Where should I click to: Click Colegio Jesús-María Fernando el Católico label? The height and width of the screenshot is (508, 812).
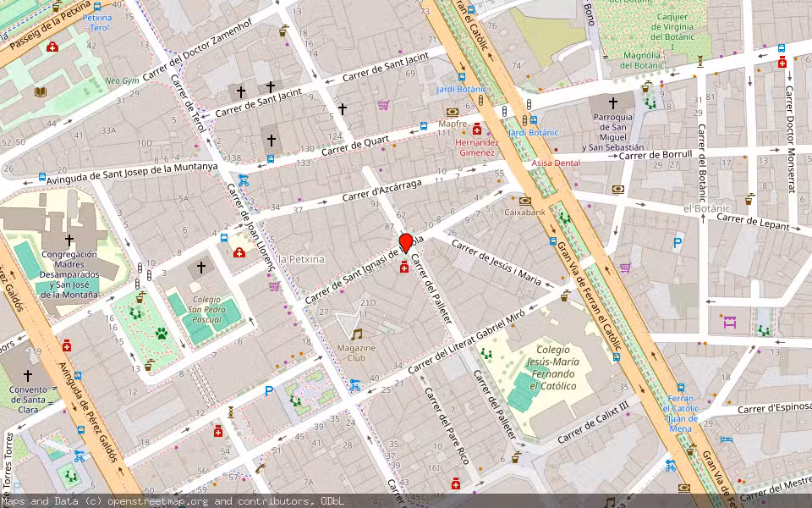[552, 367]
